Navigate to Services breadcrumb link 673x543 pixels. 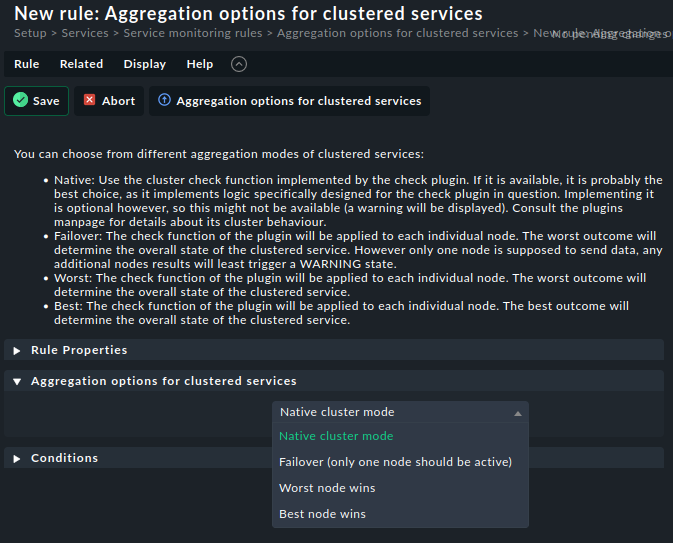click(85, 33)
